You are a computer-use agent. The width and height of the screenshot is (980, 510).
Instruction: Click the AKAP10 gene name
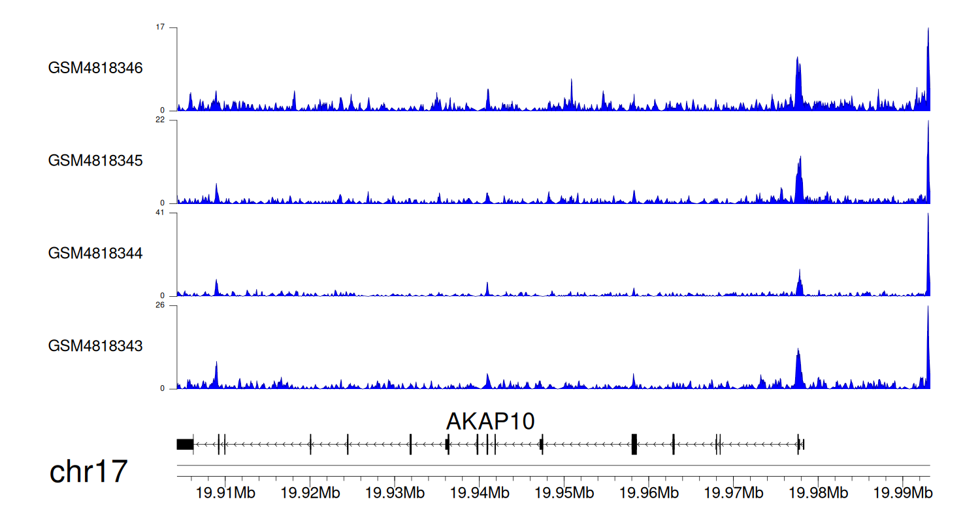coord(490,422)
